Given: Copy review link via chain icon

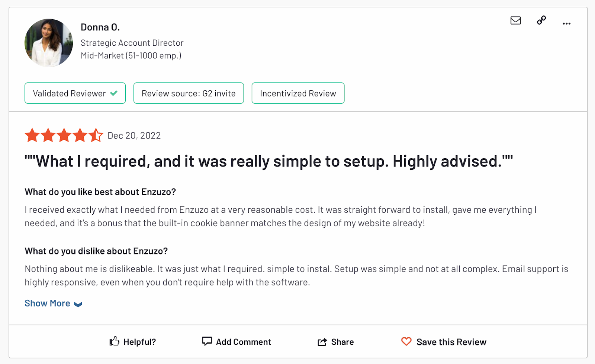Looking at the screenshot, I should 541,20.
